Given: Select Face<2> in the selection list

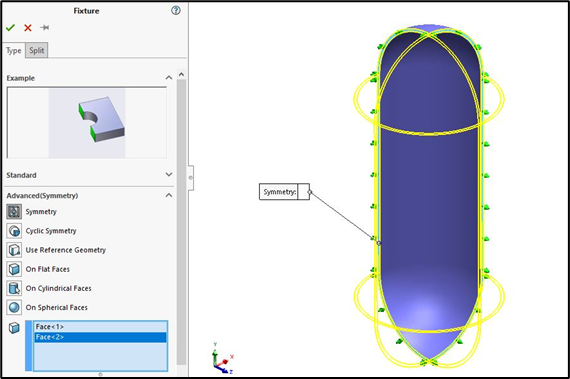Looking at the screenshot, I should (100, 337).
